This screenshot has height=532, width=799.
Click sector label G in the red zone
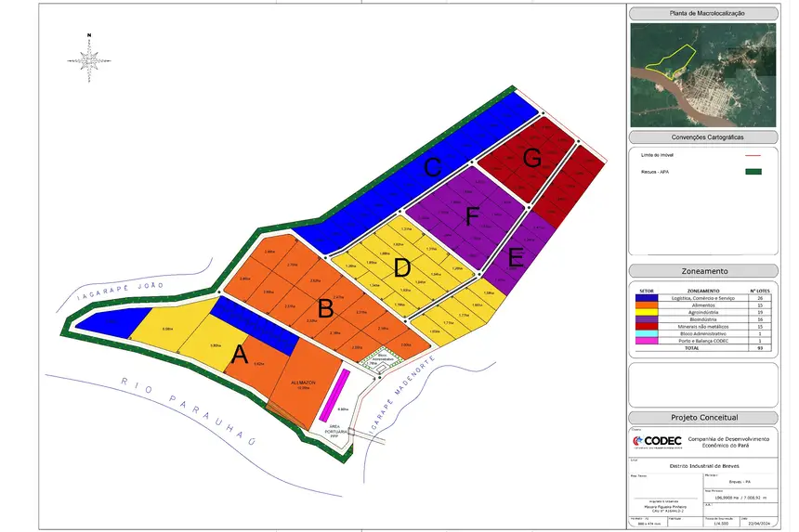tap(531, 159)
